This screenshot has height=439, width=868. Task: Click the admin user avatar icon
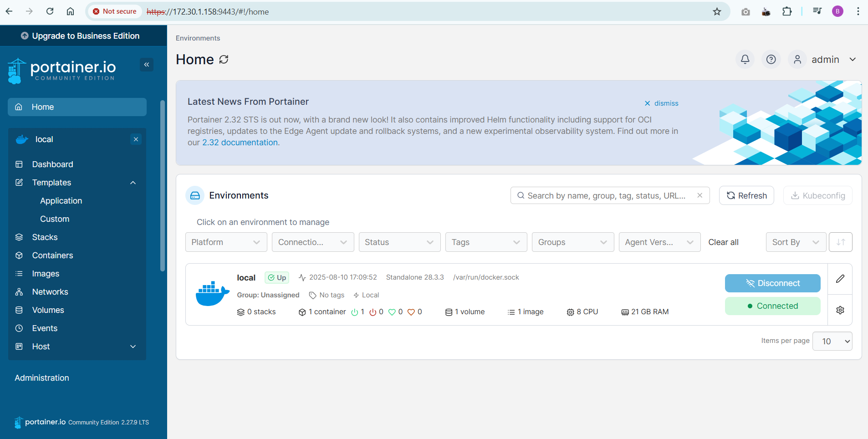797,60
